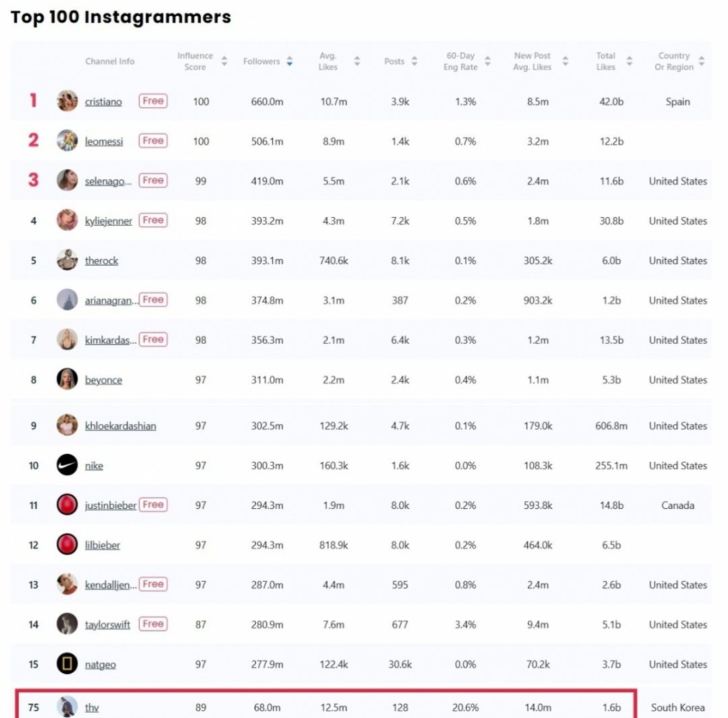
Task: Open therock channel link
Action: (x=102, y=260)
